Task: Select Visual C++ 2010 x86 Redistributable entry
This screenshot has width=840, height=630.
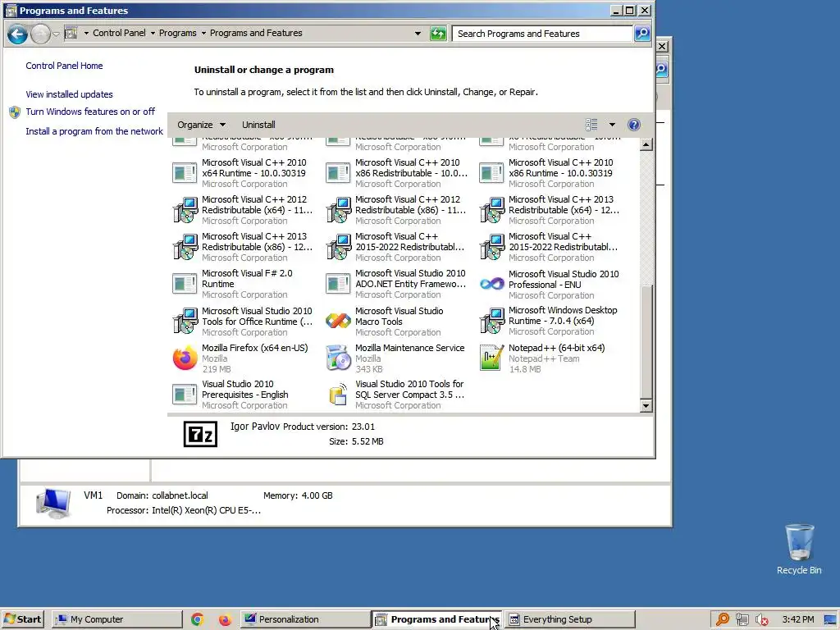Action: click(x=397, y=173)
